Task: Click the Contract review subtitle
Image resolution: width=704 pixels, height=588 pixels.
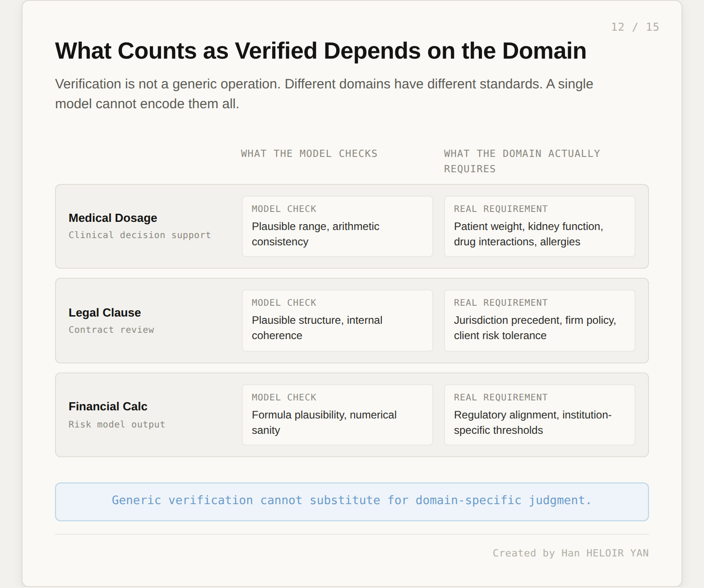Action: (x=111, y=330)
